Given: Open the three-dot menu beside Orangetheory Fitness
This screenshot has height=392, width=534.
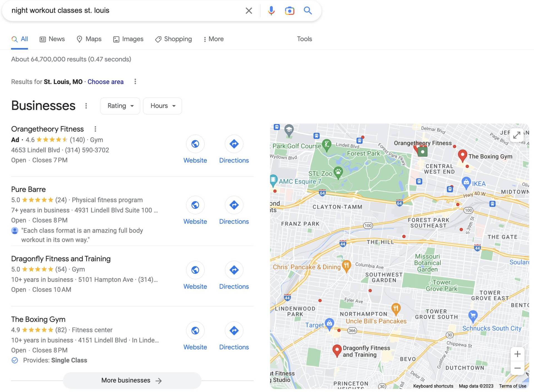Looking at the screenshot, I should coord(95,129).
